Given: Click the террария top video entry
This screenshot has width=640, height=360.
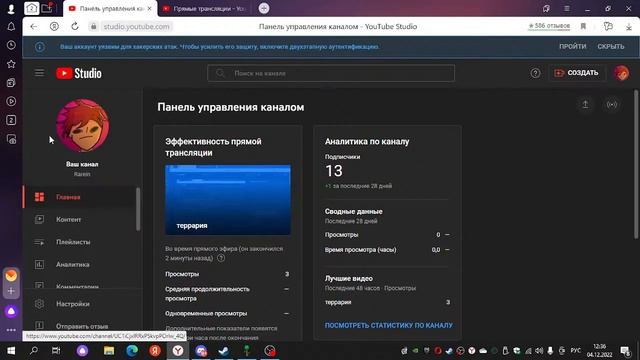Looking at the screenshot, I should (x=338, y=302).
